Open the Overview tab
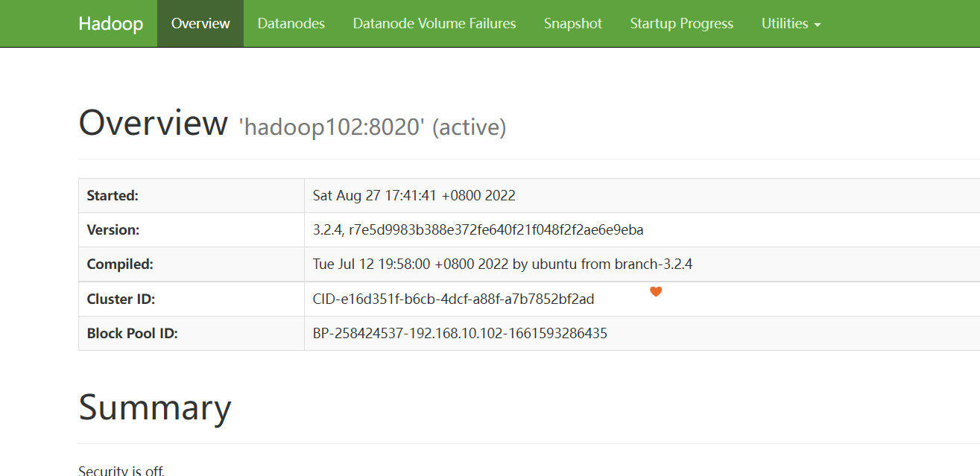The image size is (980, 476). pyautogui.click(x=200, y=23)
